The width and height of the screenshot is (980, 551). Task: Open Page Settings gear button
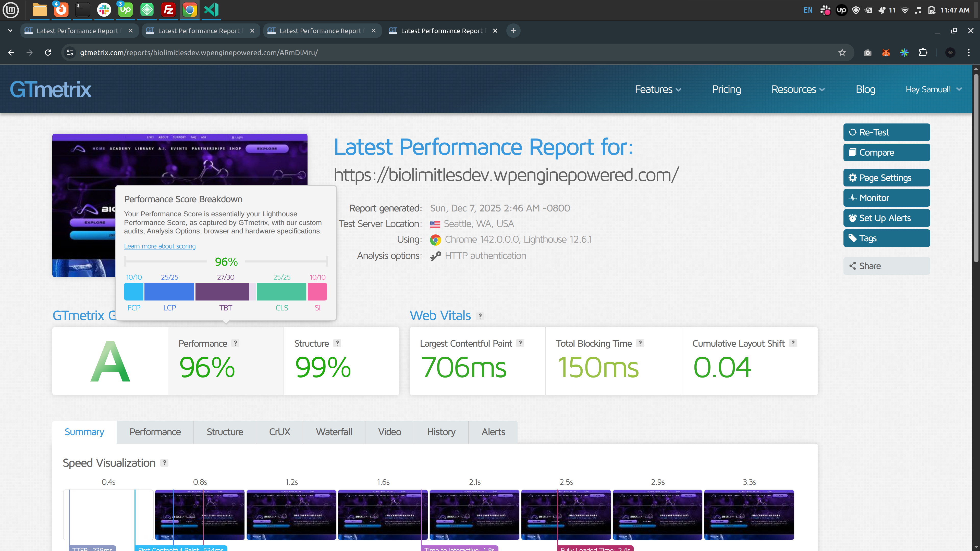(886, 178)
